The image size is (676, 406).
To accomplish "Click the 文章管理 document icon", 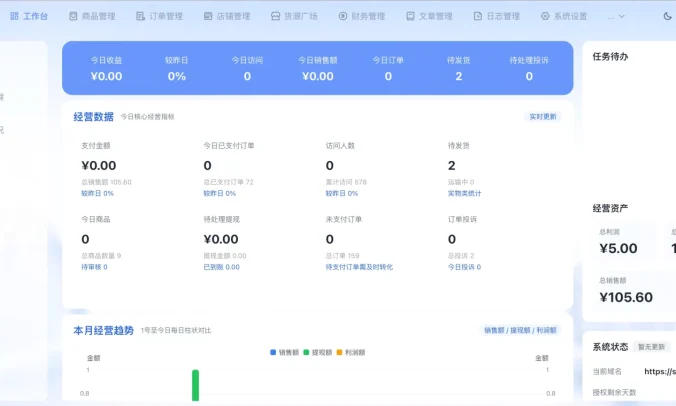I will pyautogui.click(x=410, y=16).
